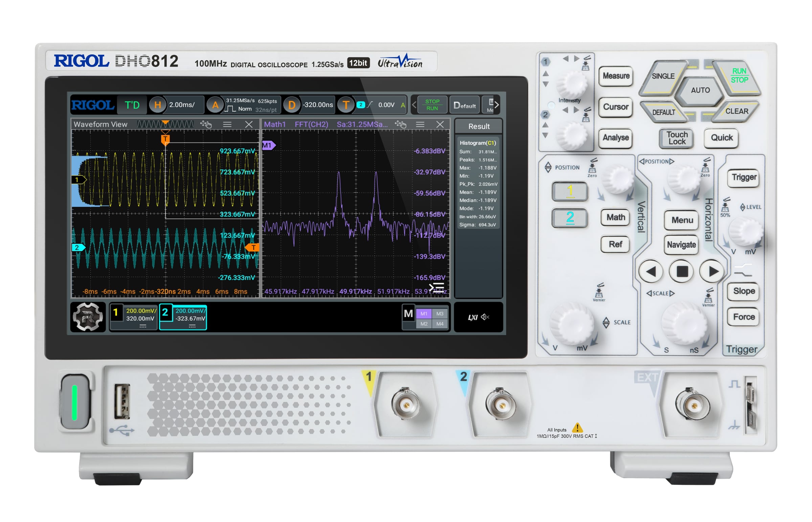Open the -320.00ns delay setting
The width and height of the screenshot is (812, 522).
(318, 105)
